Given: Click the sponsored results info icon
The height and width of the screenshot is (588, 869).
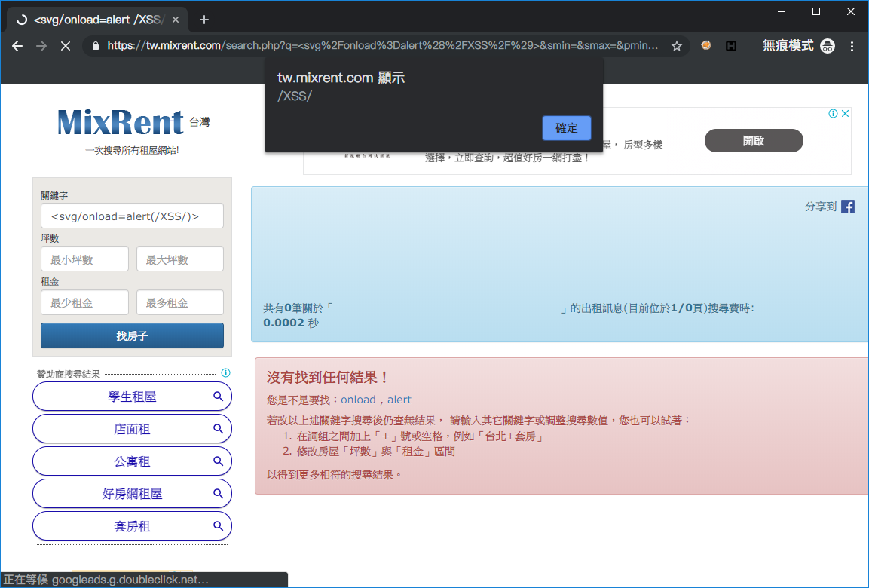Looking at the screenshot, I should point(225,373).
